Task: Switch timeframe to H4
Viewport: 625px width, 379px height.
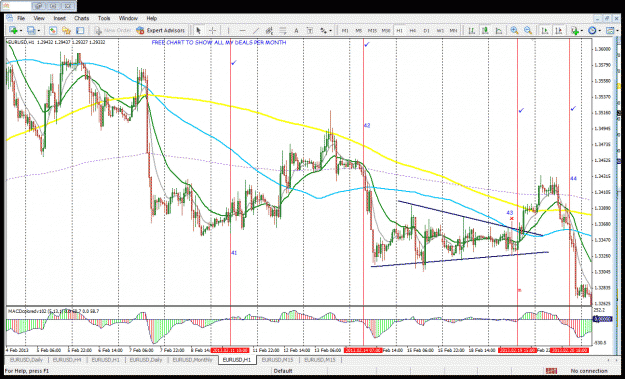Action: (413, 30)
